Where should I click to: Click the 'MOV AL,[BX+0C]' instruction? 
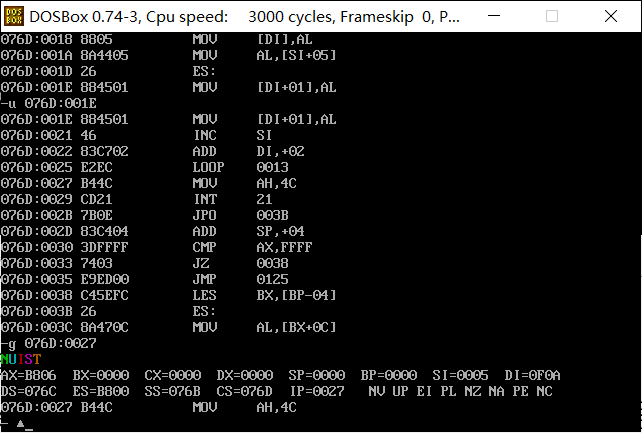point(264,327)
